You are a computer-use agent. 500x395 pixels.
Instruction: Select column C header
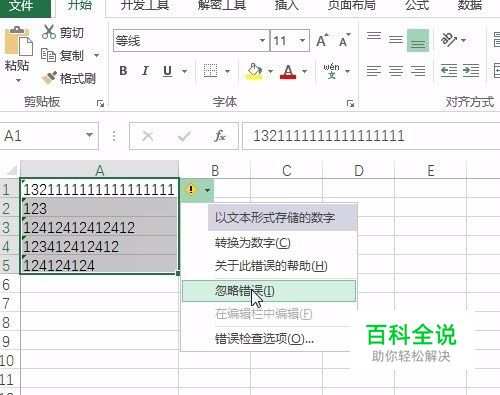287,170
